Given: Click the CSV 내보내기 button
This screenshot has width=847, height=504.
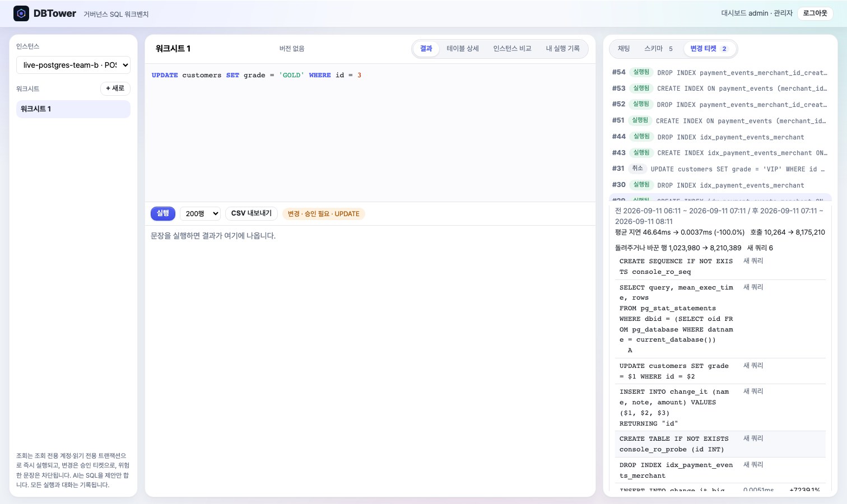Looking at the screenshot, I should [x=252, y=213].
